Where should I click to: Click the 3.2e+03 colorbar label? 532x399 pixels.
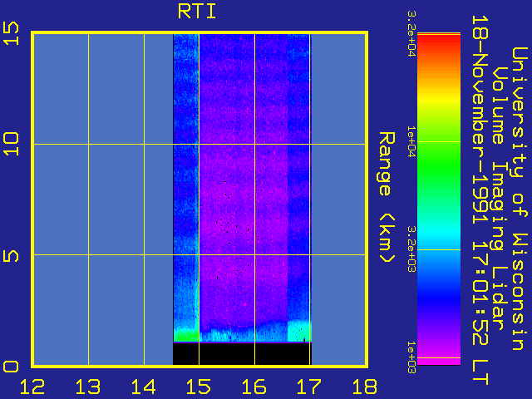pos(411,249)
